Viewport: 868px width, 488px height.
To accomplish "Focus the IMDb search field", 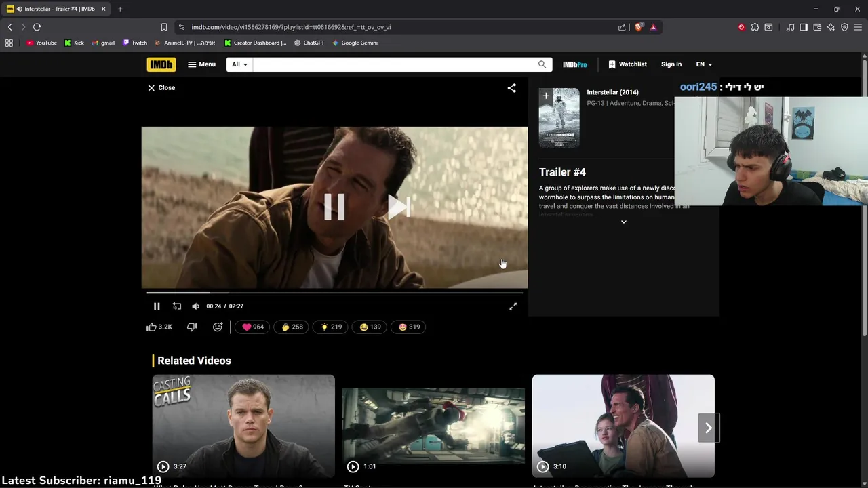I will pos(393,64).
